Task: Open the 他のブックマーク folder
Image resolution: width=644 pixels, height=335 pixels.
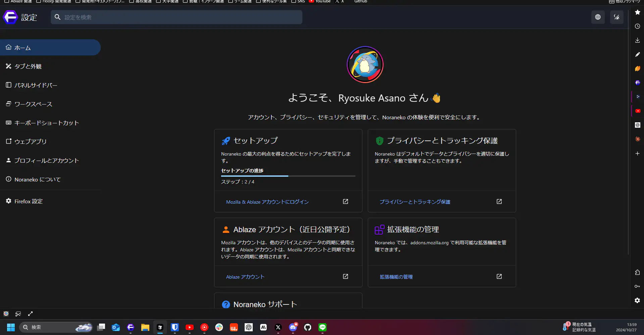Action: pos(625,2)
